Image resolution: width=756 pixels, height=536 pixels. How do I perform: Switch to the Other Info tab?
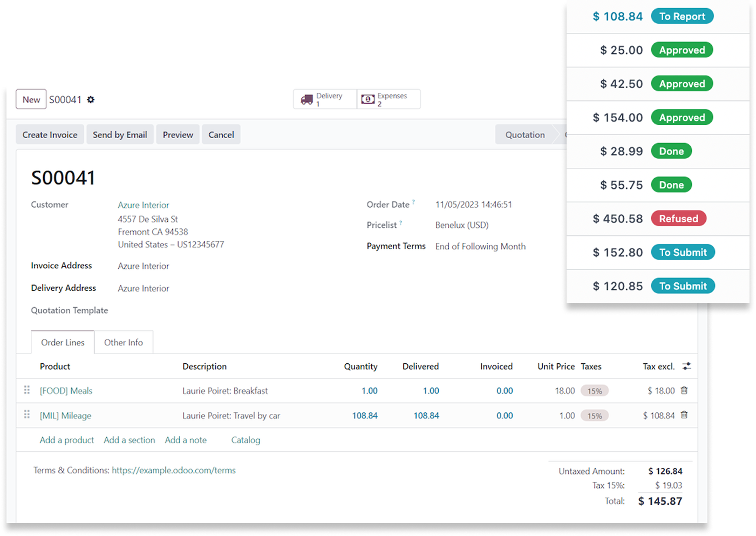point(124,343)
